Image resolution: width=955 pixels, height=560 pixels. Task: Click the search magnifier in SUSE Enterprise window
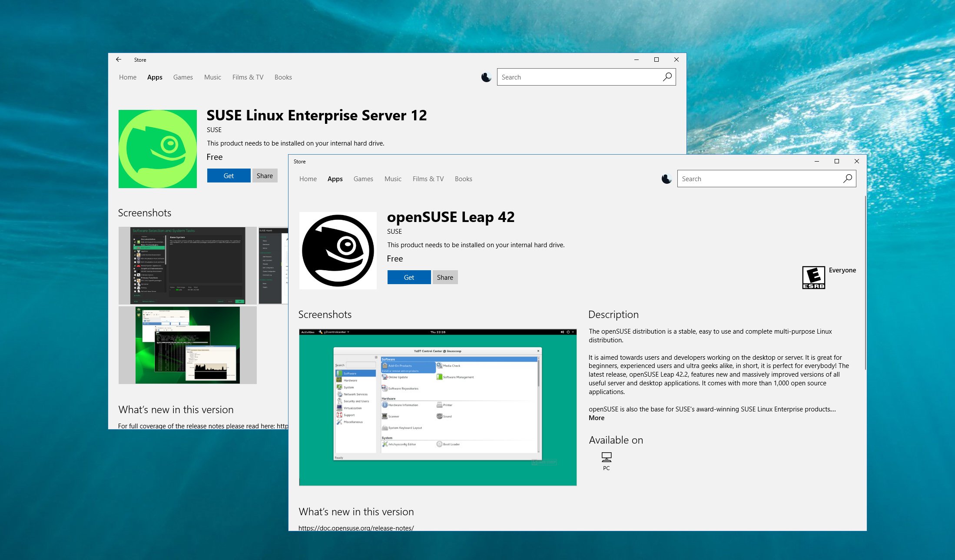click(667, 77)
